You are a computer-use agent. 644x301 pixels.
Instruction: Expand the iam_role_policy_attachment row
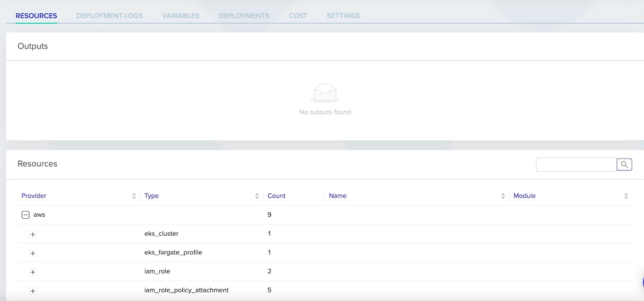pyautogui.click(x=33, y=291)
